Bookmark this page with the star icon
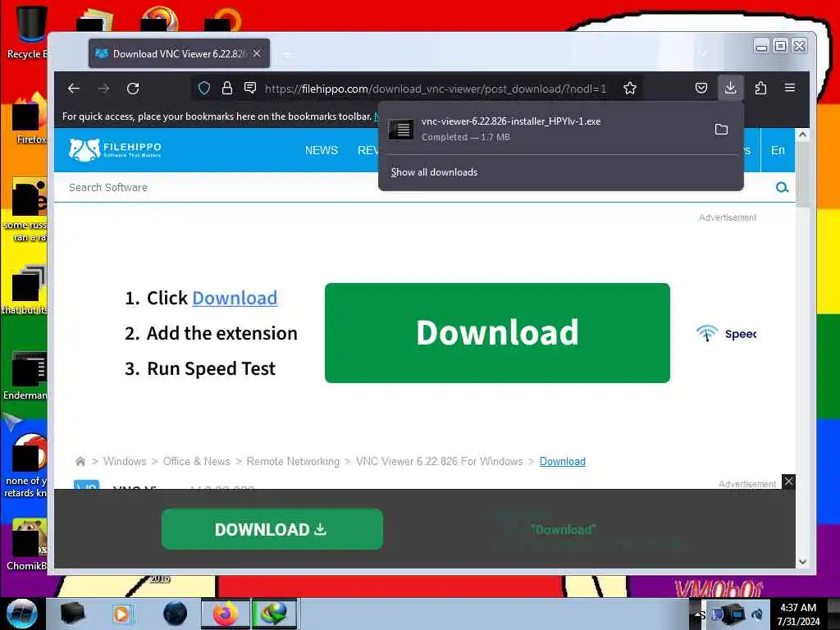 click(x=630, y=88)
